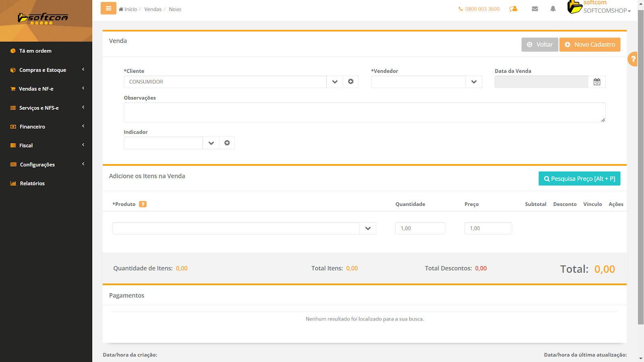This screenshot has width=644, height=362.
Task: Open Relatórios in the sidebar
Action: click(x=32, y=183)
